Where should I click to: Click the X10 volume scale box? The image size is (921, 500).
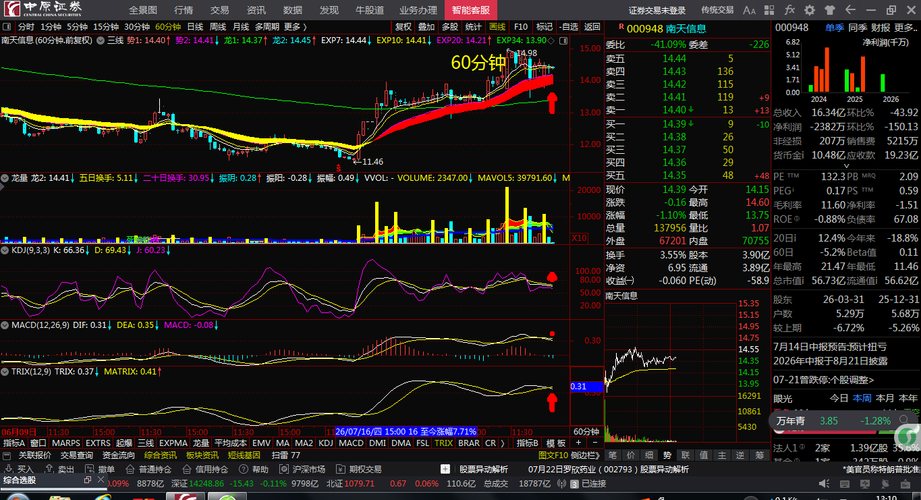coord(579,238)
